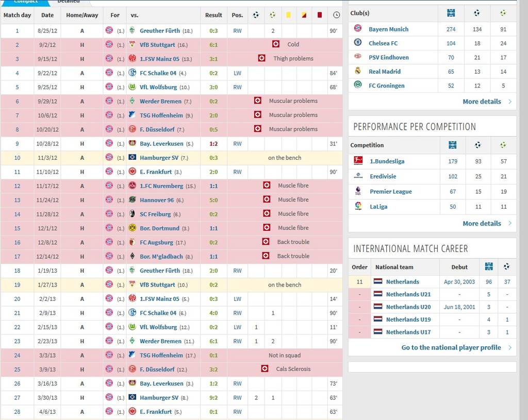Click the Real Madrid crest icon
Viewport: 528px width, 420px height.
coord(358,71)
